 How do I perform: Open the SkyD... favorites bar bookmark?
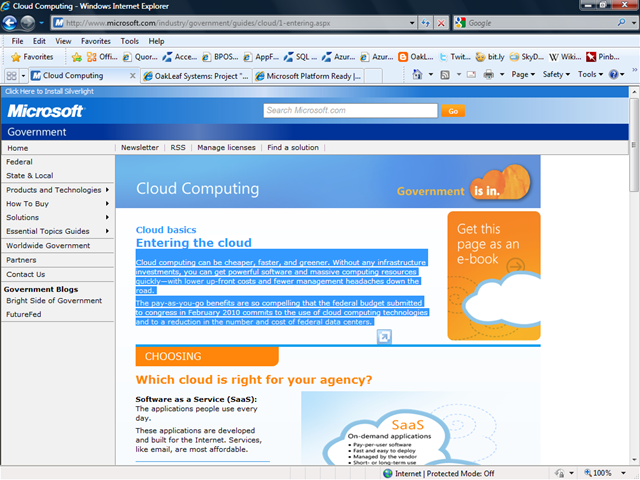527,57
